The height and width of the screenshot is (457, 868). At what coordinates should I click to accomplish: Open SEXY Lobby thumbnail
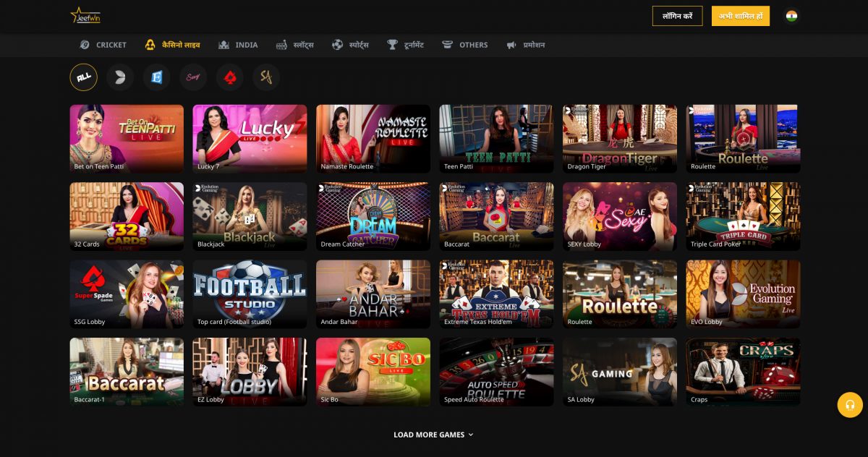[x=620, y=216]
